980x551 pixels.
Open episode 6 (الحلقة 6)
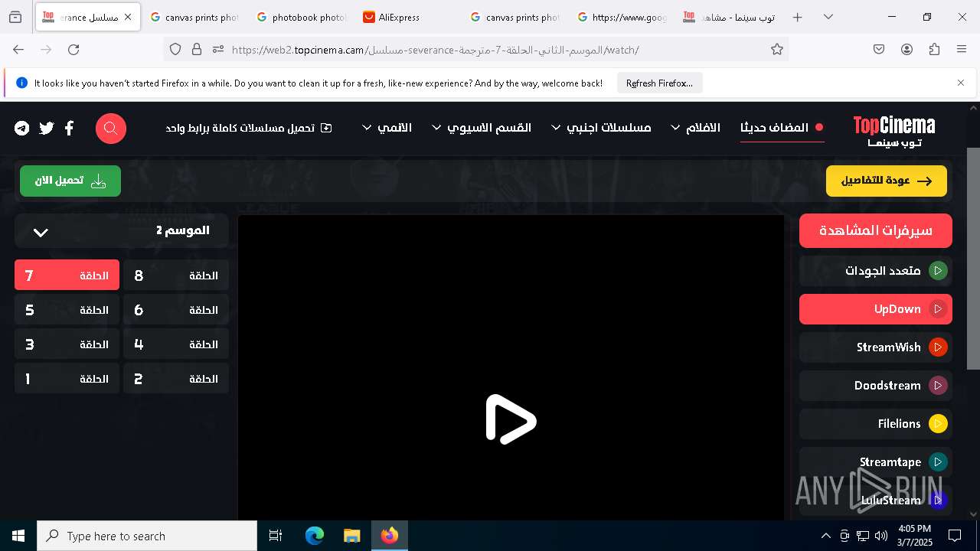coord(176,310)
